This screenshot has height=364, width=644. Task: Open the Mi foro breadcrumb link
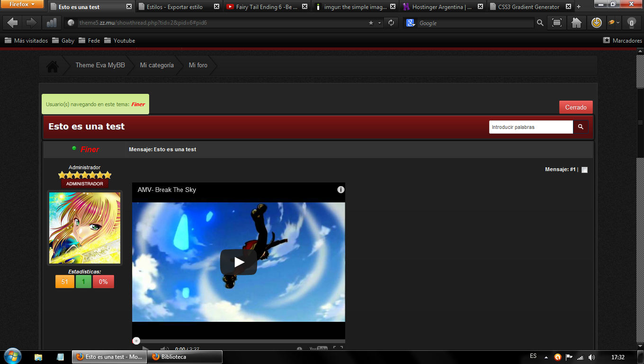(x=198, y=65)
